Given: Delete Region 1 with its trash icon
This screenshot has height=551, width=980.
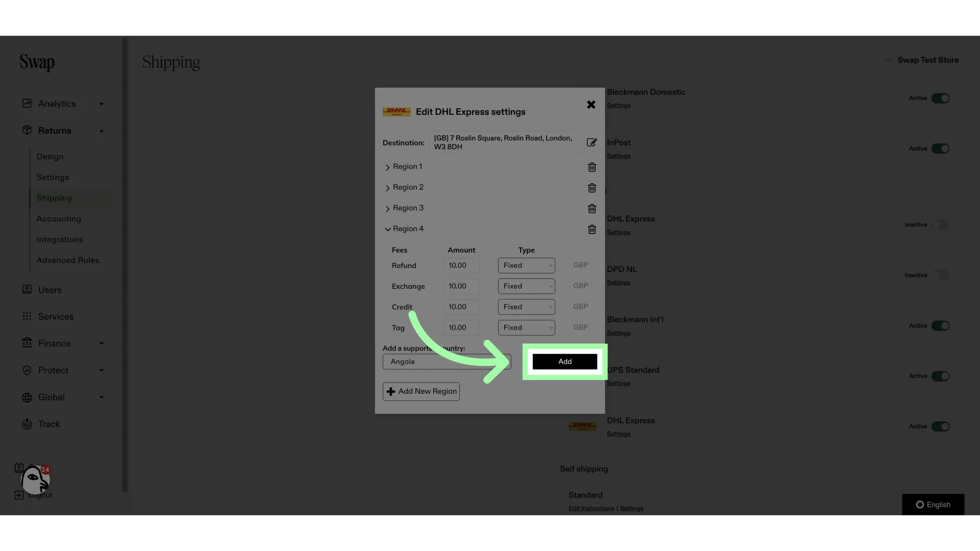Looking at the screenshot, I should [x=592, y=167].
